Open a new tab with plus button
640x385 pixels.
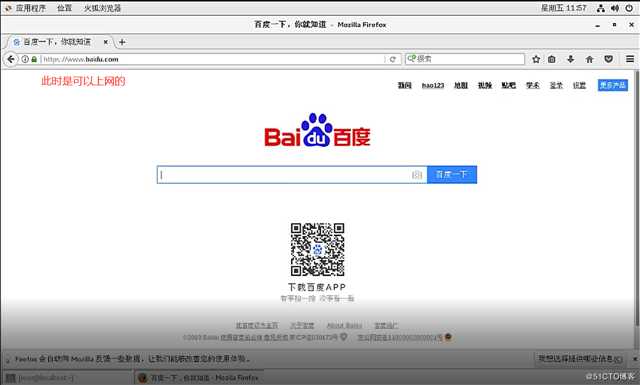(122, 42)
